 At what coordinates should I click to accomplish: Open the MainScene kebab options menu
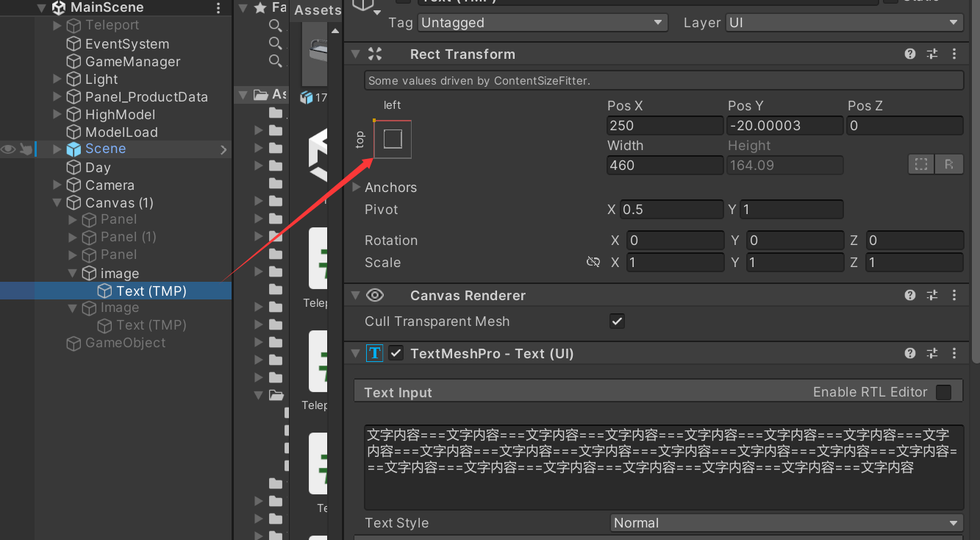pos(218,8)
